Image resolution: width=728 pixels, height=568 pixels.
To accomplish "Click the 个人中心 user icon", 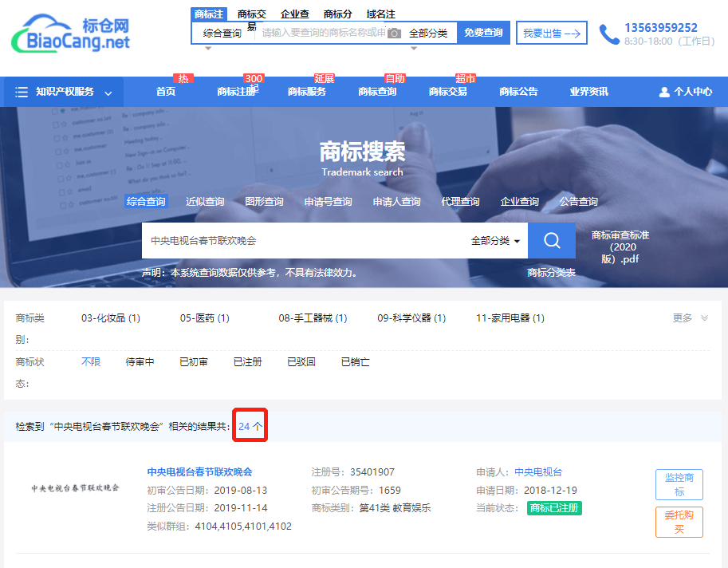I will tap(664, 92).
